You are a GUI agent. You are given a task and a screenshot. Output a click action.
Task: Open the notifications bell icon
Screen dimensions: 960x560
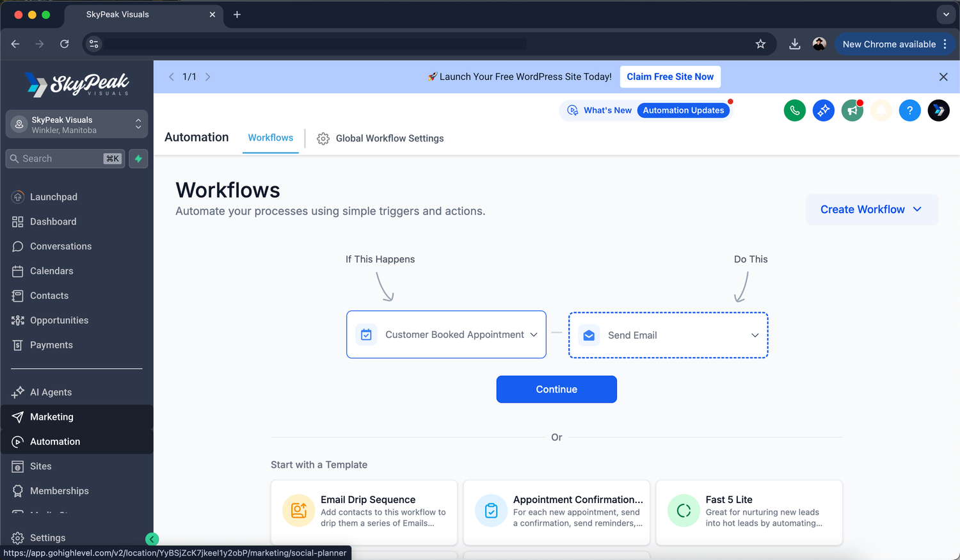[x=881, y=110]
